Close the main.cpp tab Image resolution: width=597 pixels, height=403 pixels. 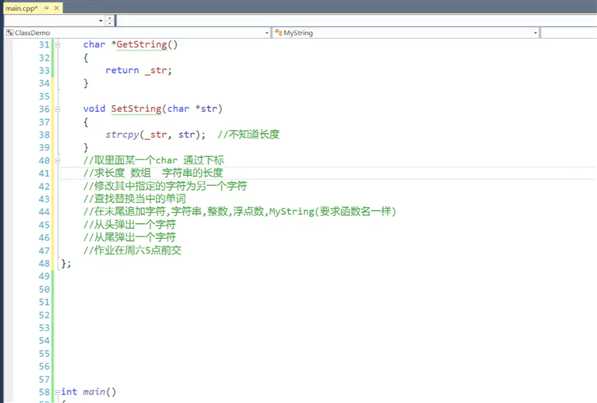pyautogui.click(x=57, y=8)
